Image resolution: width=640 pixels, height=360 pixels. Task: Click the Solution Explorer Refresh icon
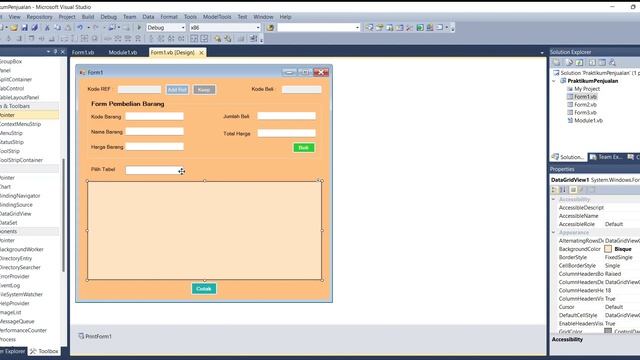(580, 62)
